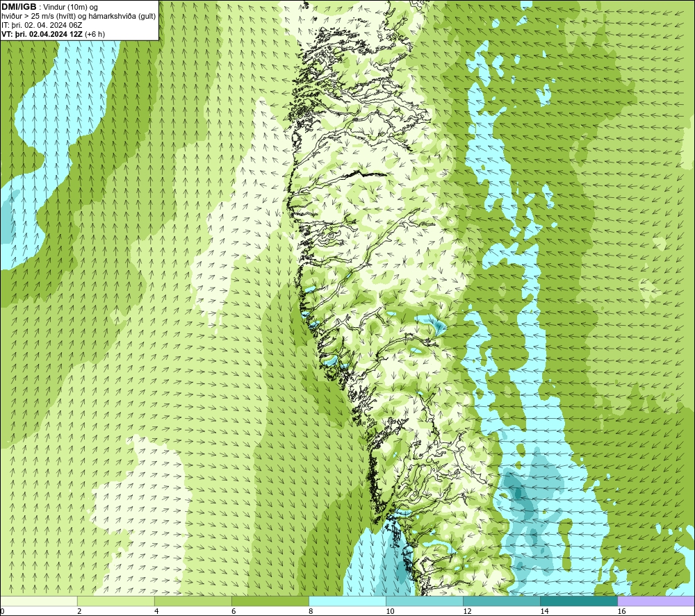
Task: Select the above 16 m/s purple swatch
Action: (x=656, y=601)
